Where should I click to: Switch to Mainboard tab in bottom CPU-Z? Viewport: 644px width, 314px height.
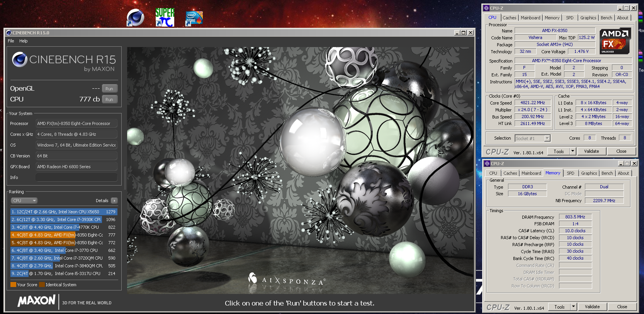tap(531, 173)
